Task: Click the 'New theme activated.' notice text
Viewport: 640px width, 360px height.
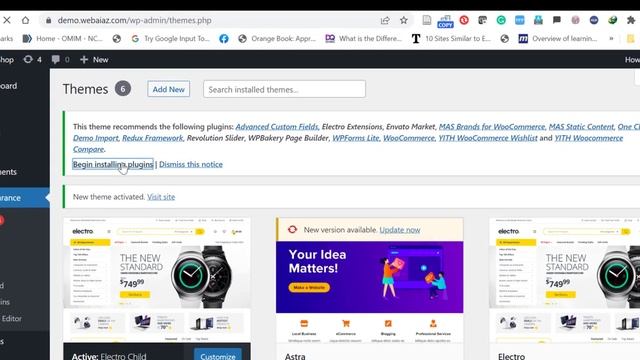Action: (109, 197)
